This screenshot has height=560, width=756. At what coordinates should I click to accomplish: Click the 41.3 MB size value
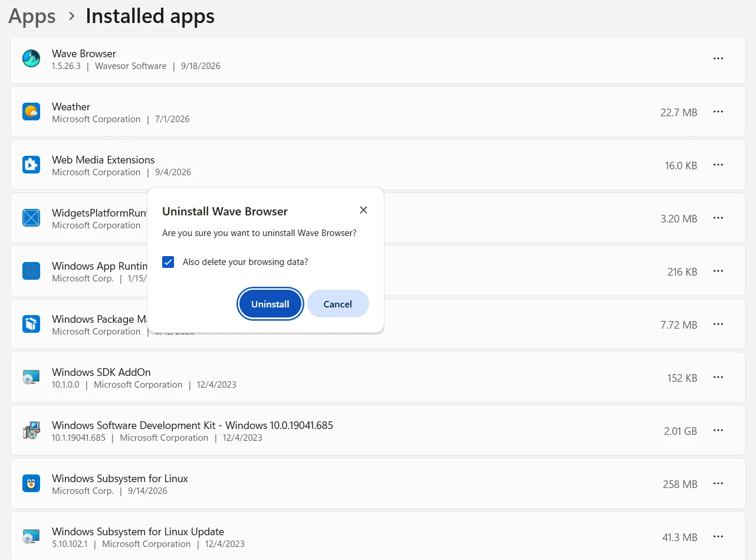(x=679, y=537)
